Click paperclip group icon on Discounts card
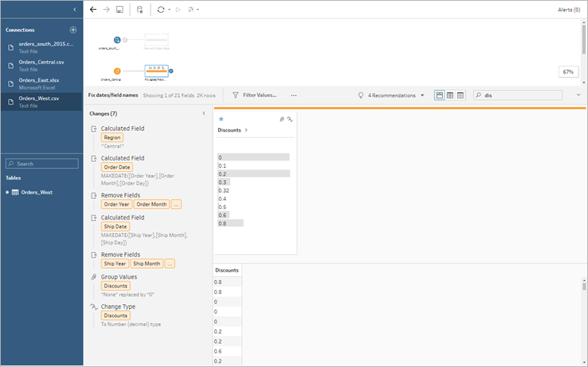588x367 pixels. pos(282,120)
